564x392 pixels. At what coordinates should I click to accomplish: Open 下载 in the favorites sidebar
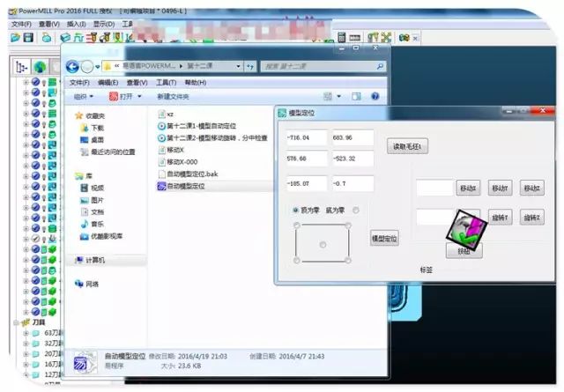coord(93,128)
